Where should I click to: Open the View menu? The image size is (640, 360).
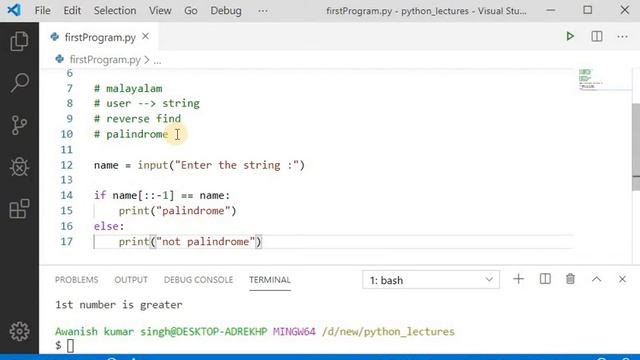[160, 11]
